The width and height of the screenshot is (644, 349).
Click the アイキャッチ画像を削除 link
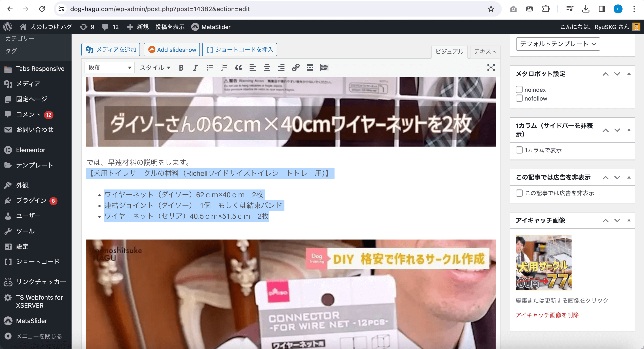pyautogui.click(x=547, y=315)
